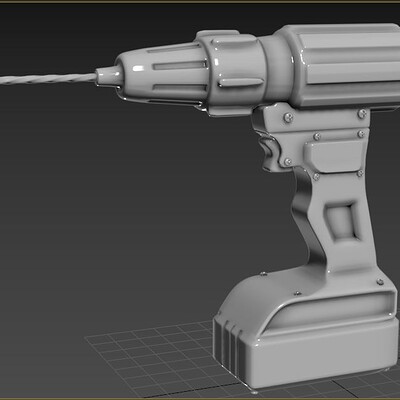Select the twisted drill bit
The height and width of the screenshot is (400, 400).
[48, 79]
